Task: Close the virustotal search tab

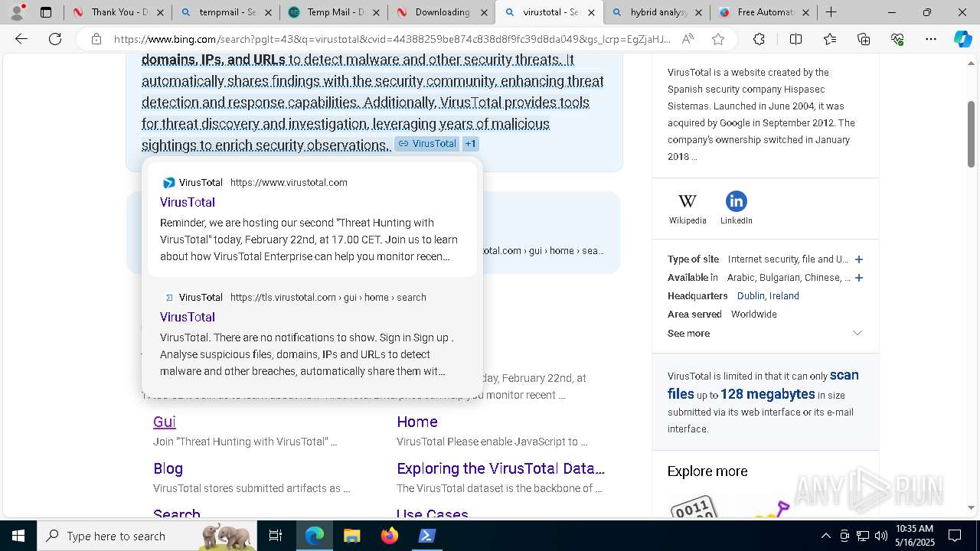Action: [x=590, y=12]
